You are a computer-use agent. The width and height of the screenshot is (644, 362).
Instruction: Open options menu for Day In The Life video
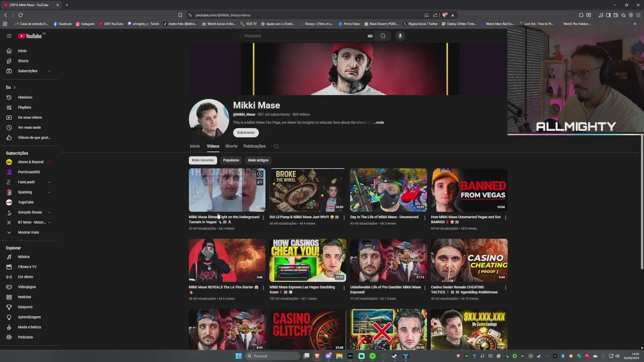[x=425, y=218]
